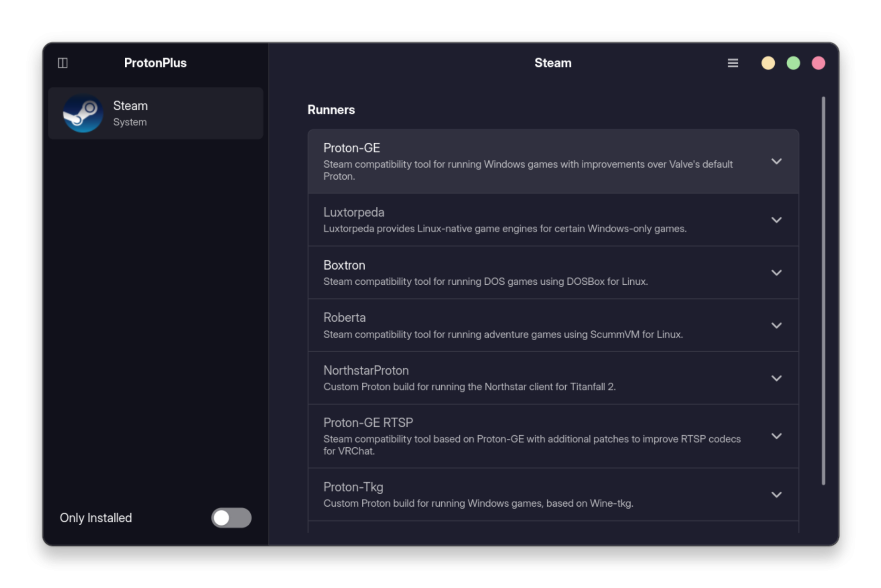Select Steam in the sidebar list
The height and width of the screenshot is (588, 881).
(155, 113)
